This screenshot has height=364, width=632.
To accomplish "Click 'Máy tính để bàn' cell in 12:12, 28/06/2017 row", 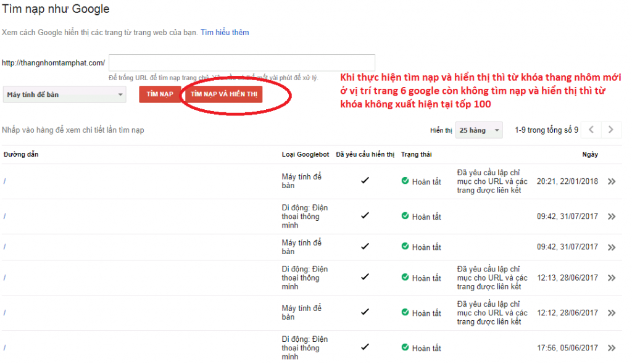I will (x=301, y=312).
